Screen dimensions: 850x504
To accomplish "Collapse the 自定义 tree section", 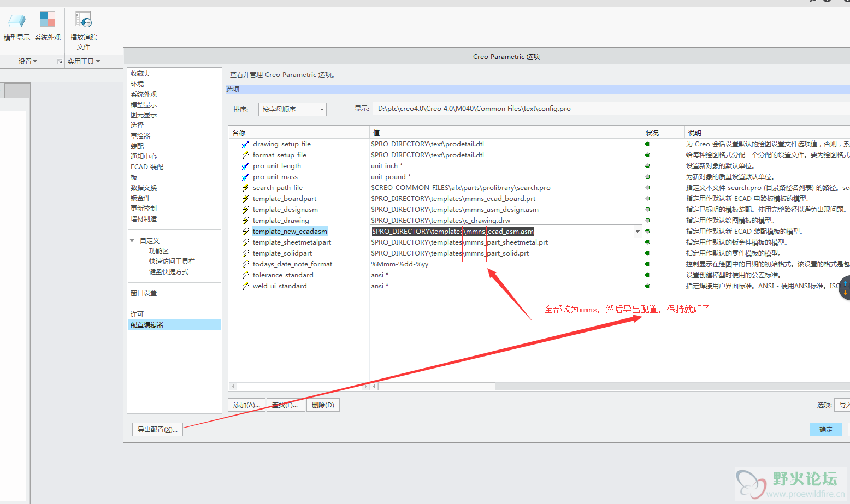I will [x=132, y=240].
